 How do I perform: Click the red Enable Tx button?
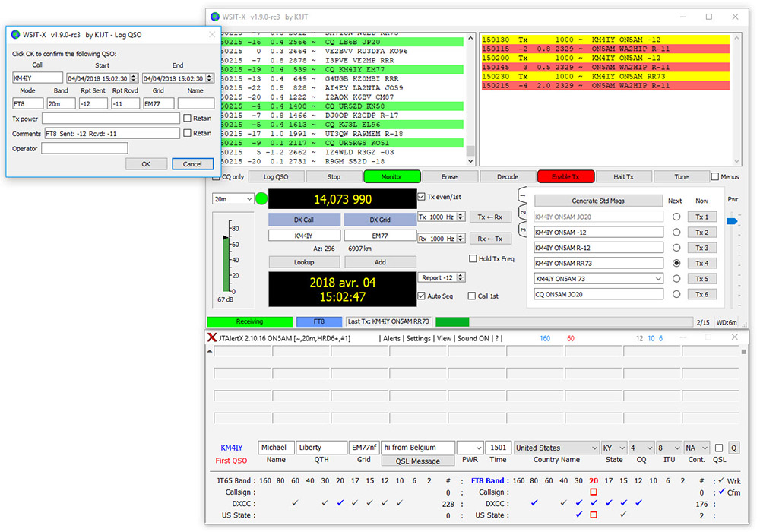click(x=565, y=176)
